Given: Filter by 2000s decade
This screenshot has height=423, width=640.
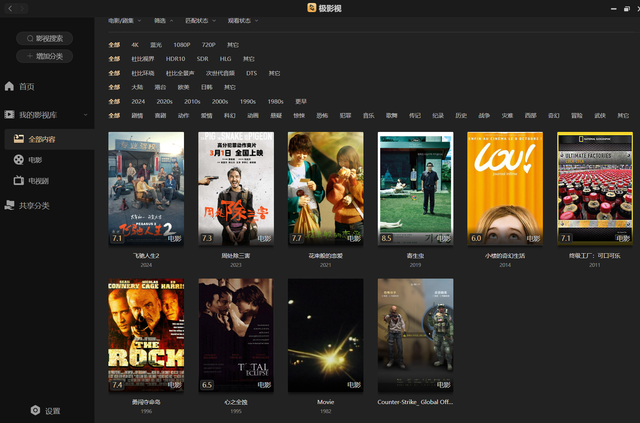Looking at the screenshot, I should coord(220,101).
